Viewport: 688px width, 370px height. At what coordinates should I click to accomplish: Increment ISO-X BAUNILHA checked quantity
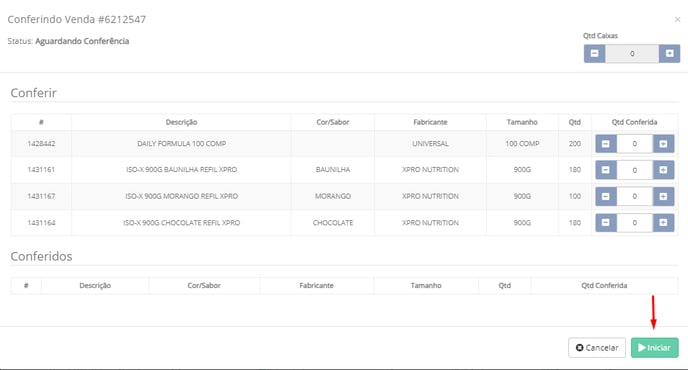click(663, 170)
